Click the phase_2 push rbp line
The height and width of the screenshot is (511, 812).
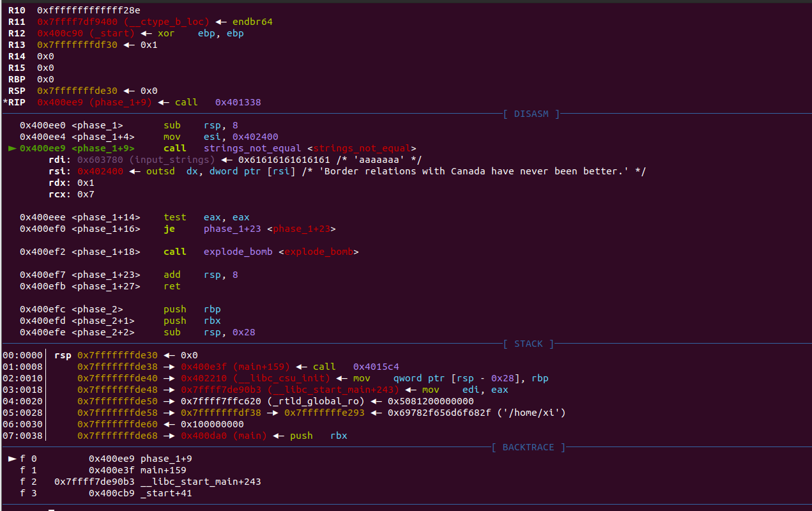[x=121, y=309]
